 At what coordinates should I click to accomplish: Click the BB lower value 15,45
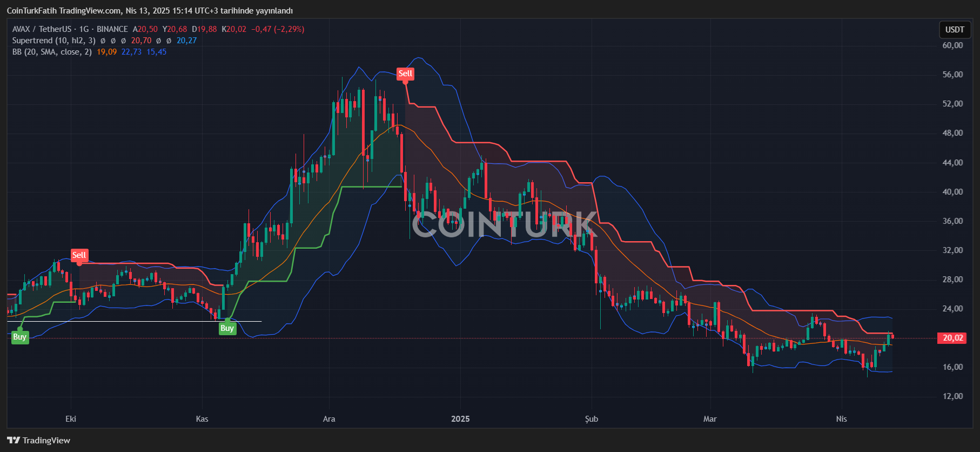click(x=157, y=52)
